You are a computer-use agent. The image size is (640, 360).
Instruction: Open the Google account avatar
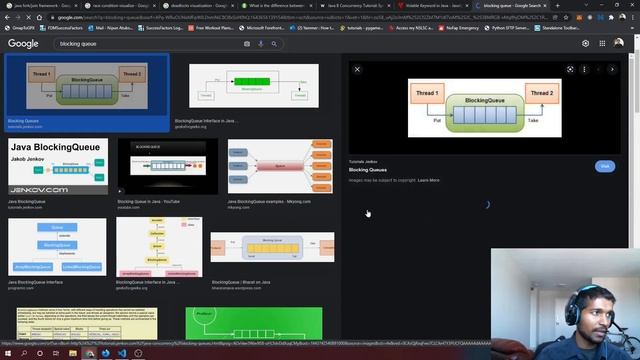[x=618, y=43]
